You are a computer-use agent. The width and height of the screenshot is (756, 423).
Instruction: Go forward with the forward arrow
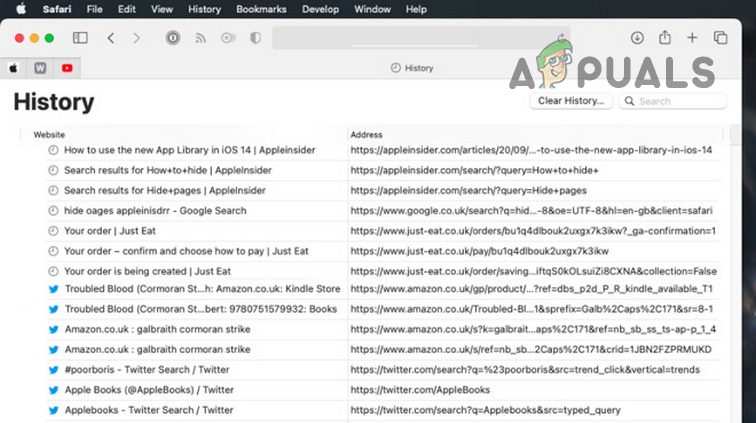(136, 38)
